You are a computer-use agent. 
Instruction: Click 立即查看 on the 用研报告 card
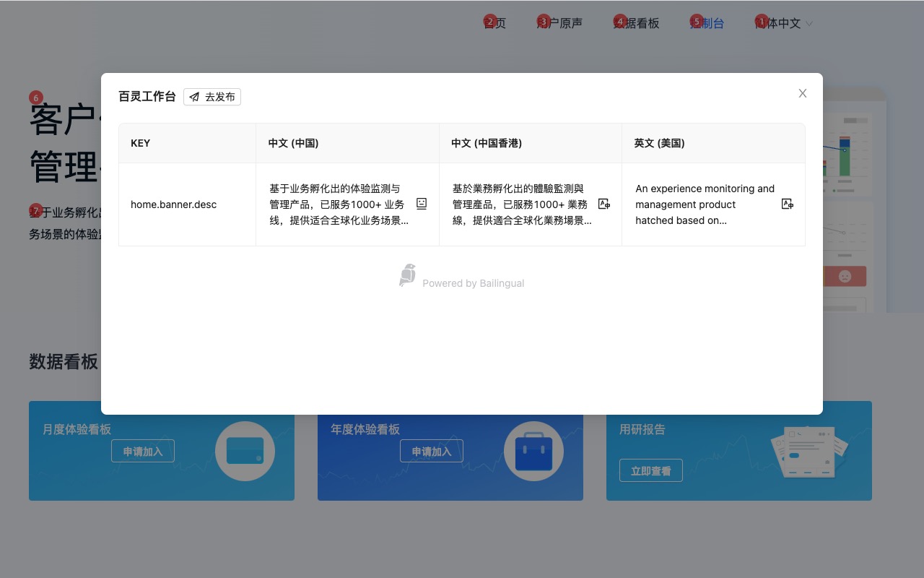pyautogui.click(x=650, y=470)
